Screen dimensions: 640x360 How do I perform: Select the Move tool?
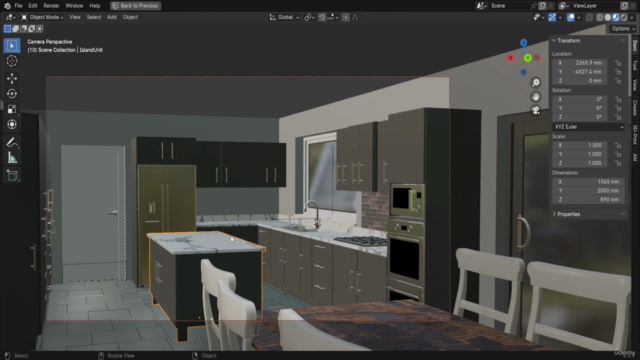(12, 78)
